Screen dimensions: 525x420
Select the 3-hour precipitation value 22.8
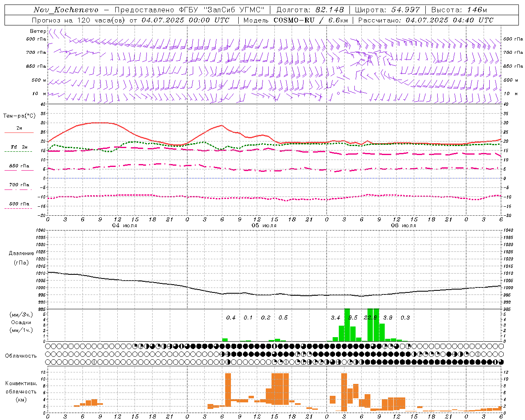[370, 318]
